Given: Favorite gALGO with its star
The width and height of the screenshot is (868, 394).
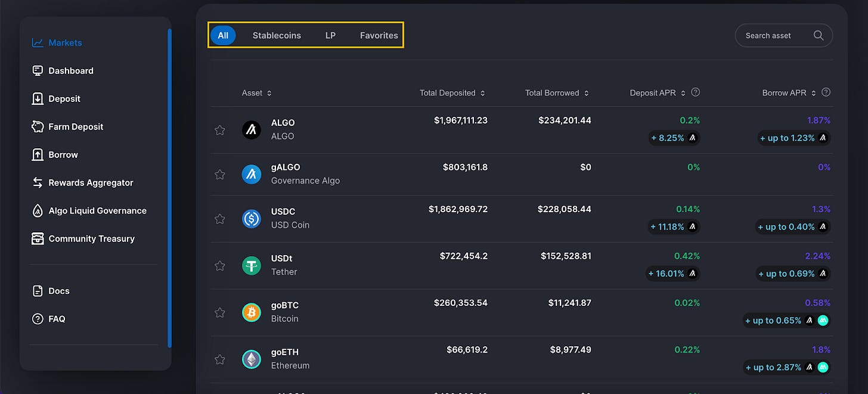Looking at the screenshot, I should tap(220, 175).
